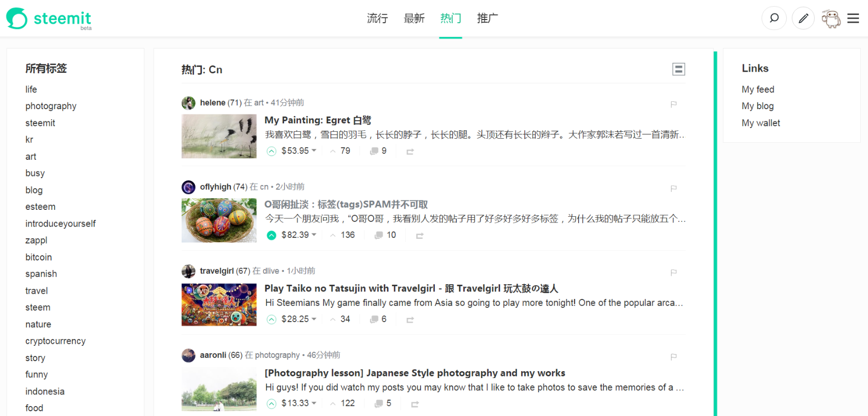Resteem helene's Egret painting post
Viewport: 868px width, 416px height.
coord(410,152)
